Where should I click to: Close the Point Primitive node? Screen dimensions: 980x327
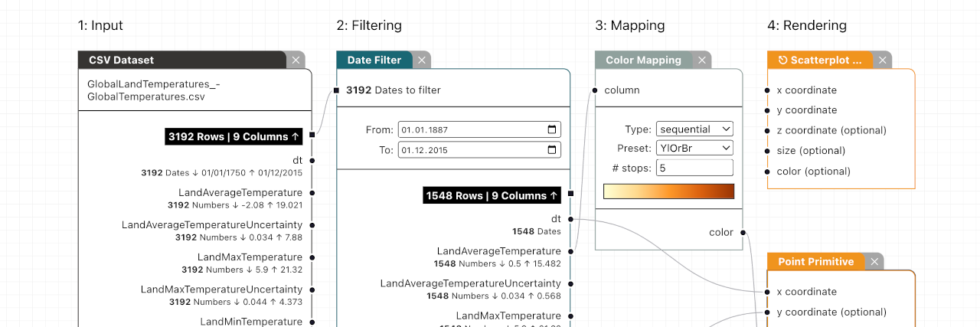[874, 262]
